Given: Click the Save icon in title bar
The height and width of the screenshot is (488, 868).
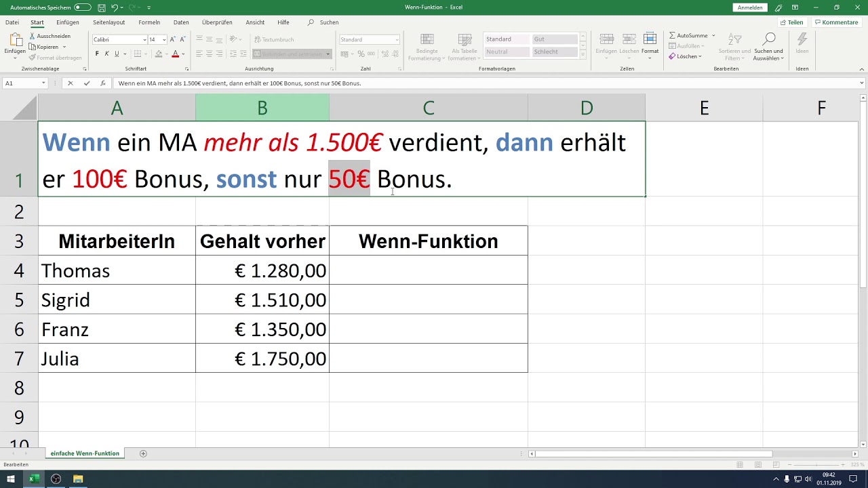Looking at the screenshot, I should [x=101, y=7].
